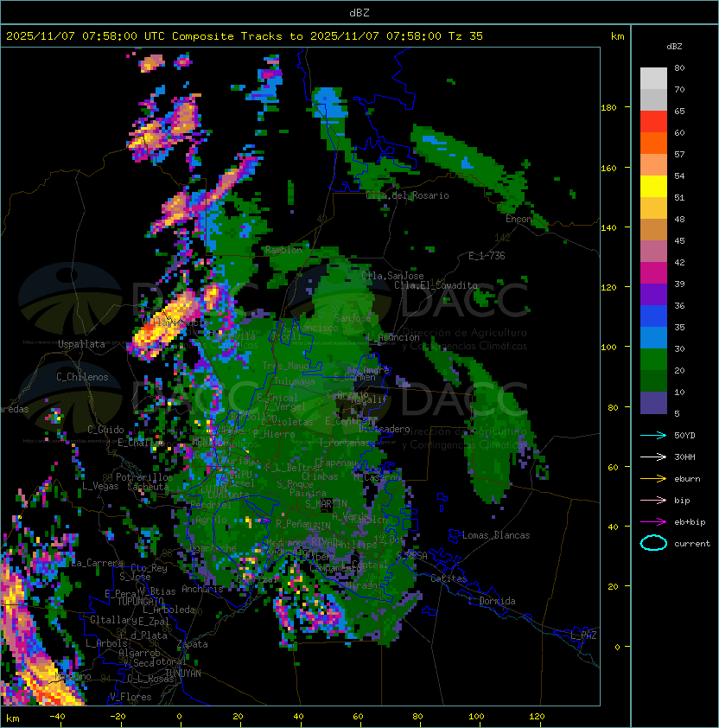
Task: Click the magenta eb+bip arrow in legend
Action: [653, 522]
